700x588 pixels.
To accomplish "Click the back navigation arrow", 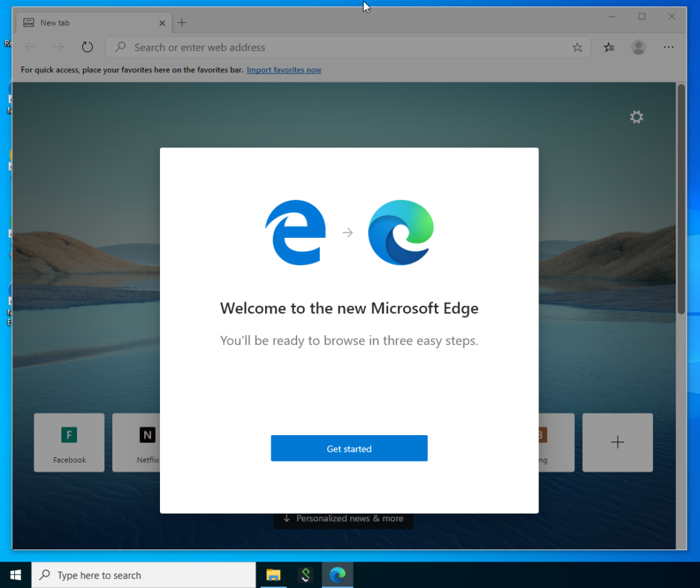I will point(30,47).
